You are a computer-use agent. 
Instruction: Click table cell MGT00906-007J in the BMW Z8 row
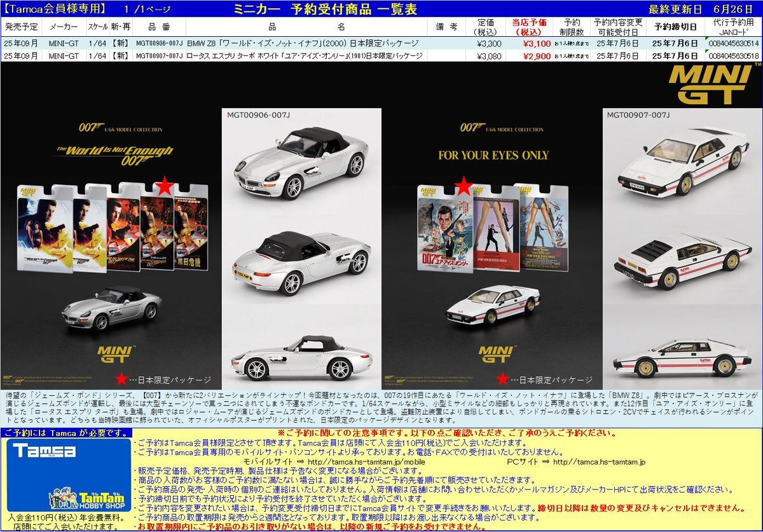pos(160,43)
